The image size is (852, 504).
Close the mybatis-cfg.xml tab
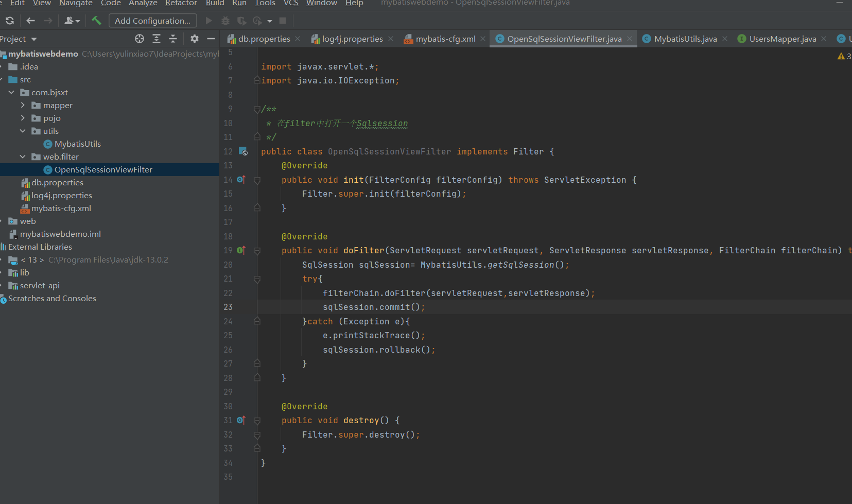[x=483, y=39]
